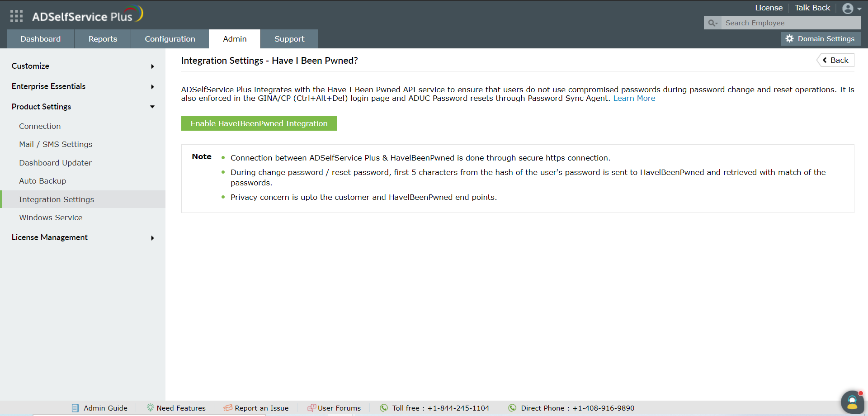The height and width of the screenshot is (416, 868).
Task: Click the Report an Issue icon
Action: coord(228,408)
